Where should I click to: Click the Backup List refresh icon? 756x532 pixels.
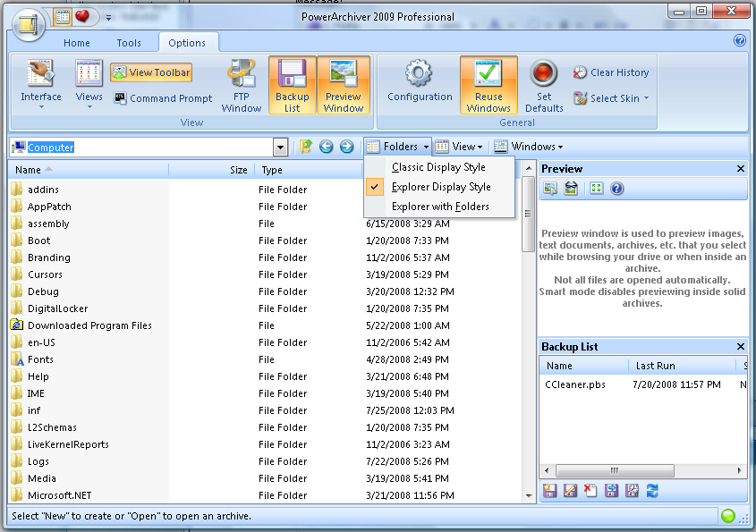(x=652, y=491)
